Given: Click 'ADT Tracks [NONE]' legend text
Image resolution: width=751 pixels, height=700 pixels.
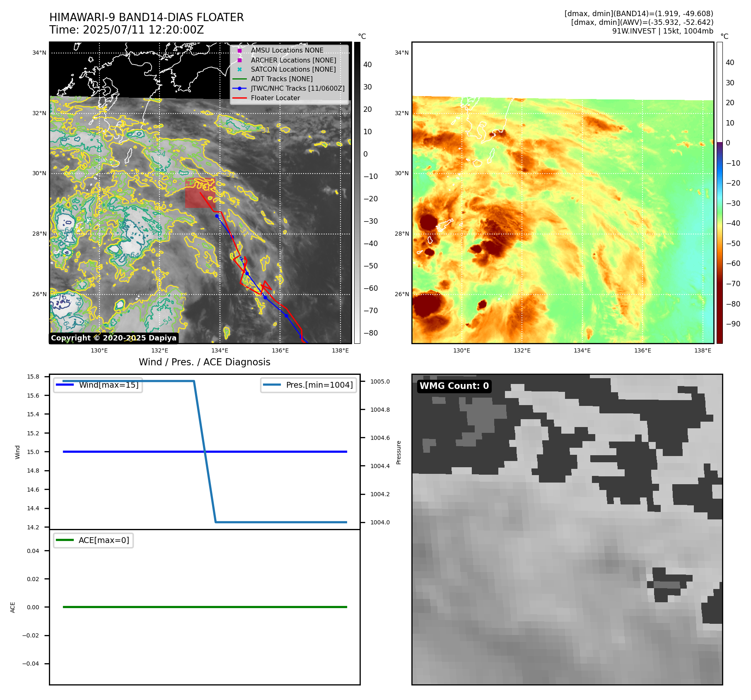Looking at the screenshot, I should tap(282, 79).
